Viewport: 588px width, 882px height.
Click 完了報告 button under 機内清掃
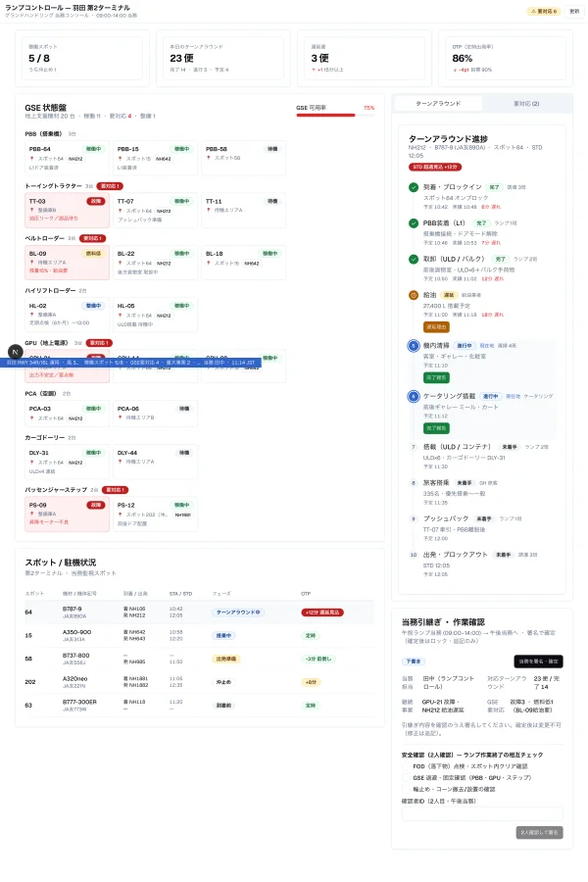[x=436, y=377]
